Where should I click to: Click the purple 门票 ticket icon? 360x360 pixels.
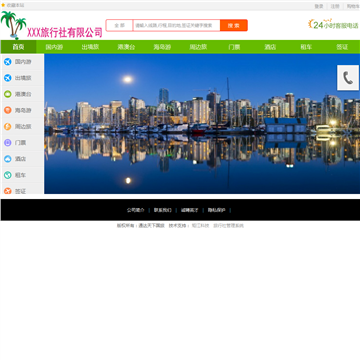coord(8,143)
